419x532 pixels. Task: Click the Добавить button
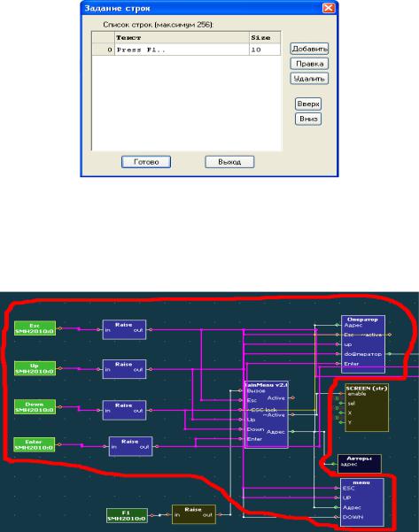tap(309, 49)
